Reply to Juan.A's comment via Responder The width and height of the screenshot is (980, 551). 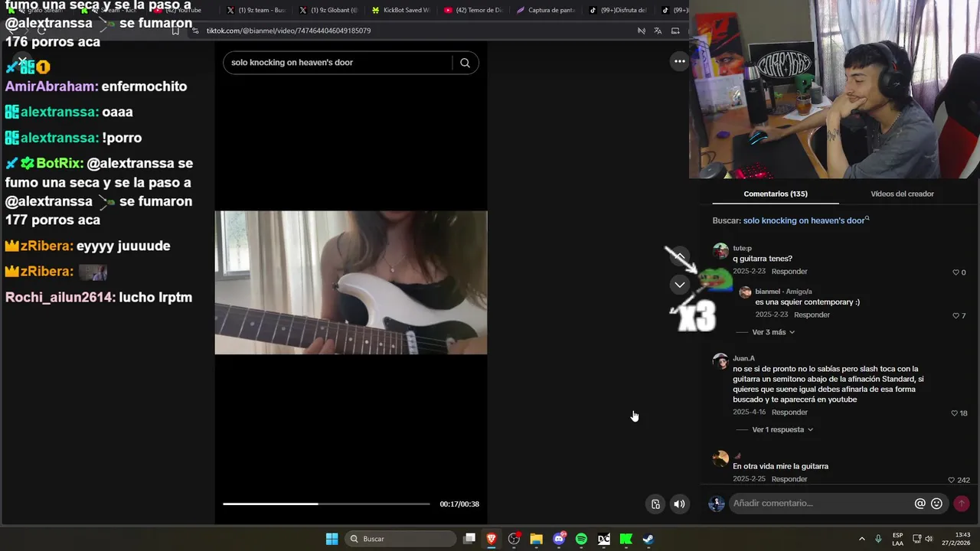point(789,412)
